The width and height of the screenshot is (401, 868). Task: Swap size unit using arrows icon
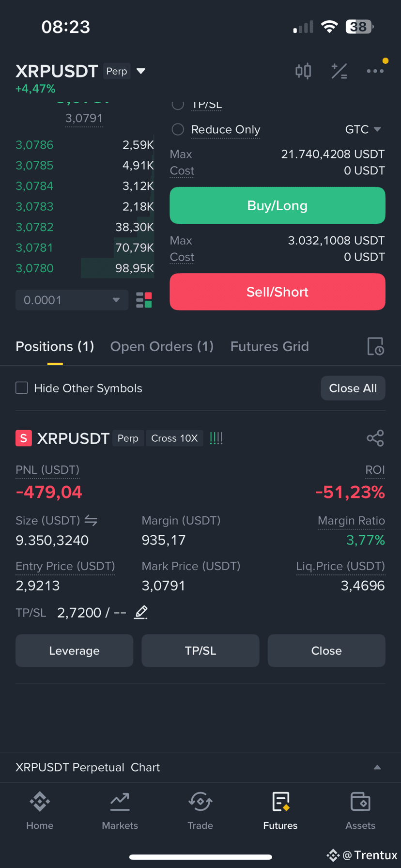click(91, 520)
